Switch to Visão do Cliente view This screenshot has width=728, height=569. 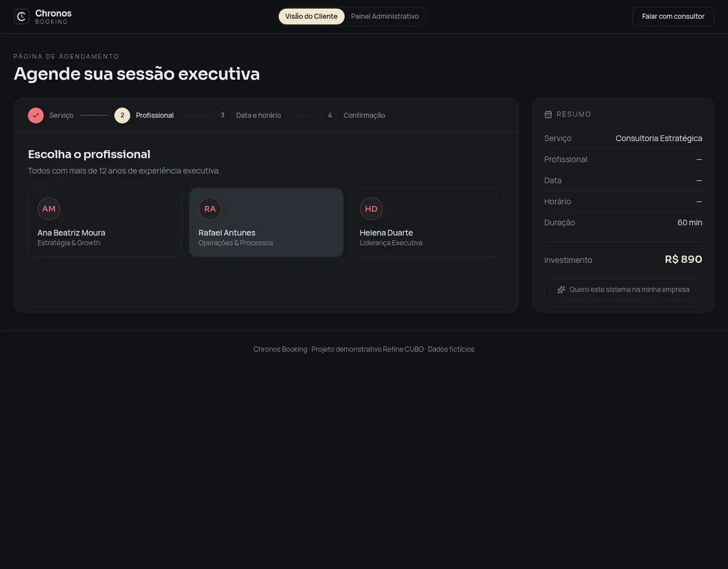pos(311,17)
